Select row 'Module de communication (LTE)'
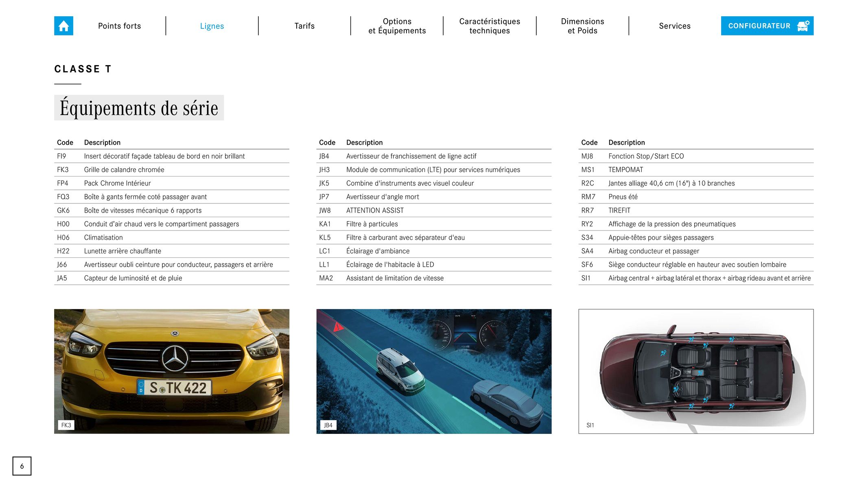 pos(434,170)
